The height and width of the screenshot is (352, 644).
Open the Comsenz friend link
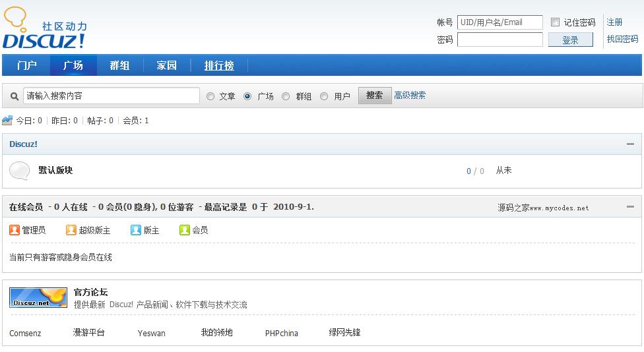point(25,333)
